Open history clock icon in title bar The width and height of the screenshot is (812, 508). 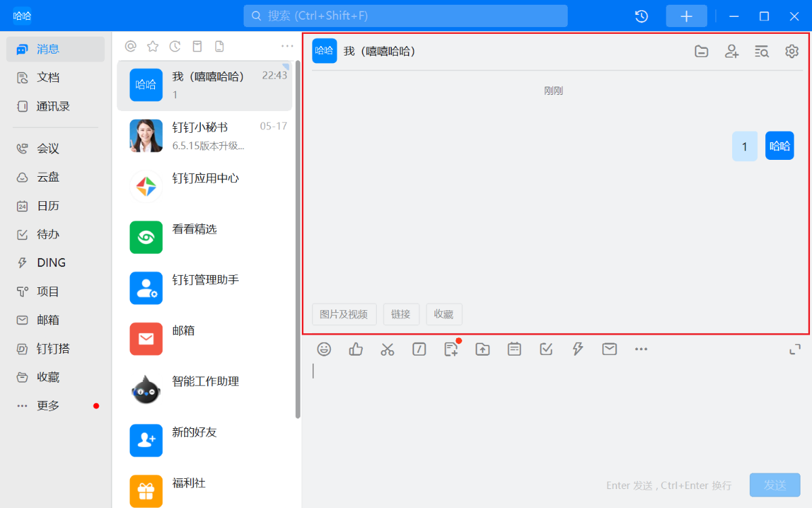641,16
